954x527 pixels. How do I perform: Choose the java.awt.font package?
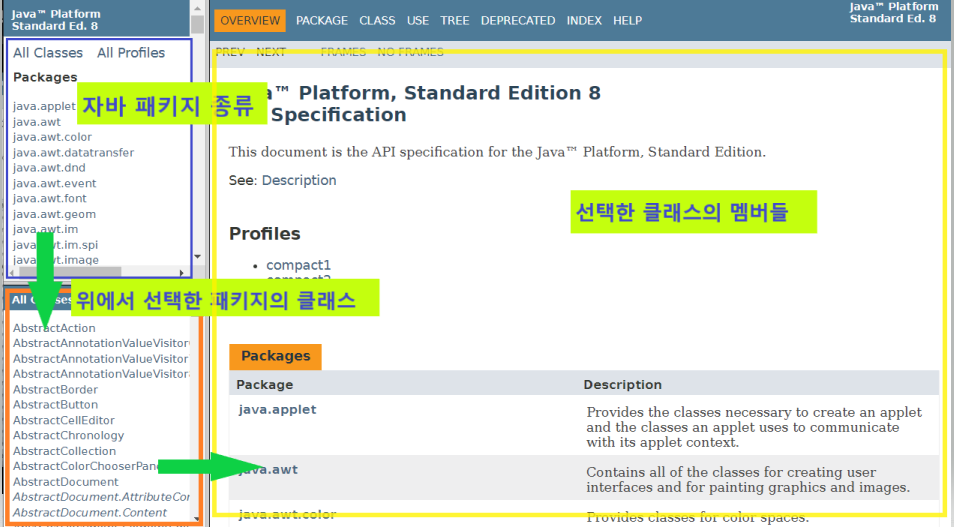[50, 198]
